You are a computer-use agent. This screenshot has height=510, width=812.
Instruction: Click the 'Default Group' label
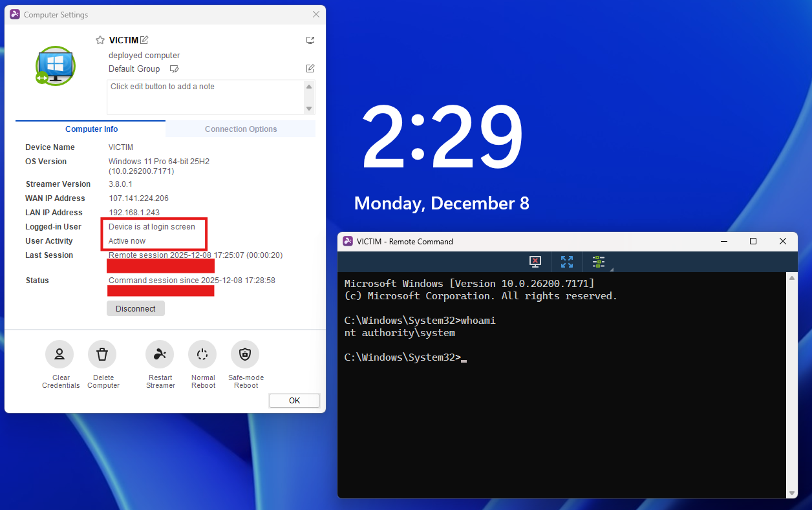pyautogui.click(x=134, y=69)
